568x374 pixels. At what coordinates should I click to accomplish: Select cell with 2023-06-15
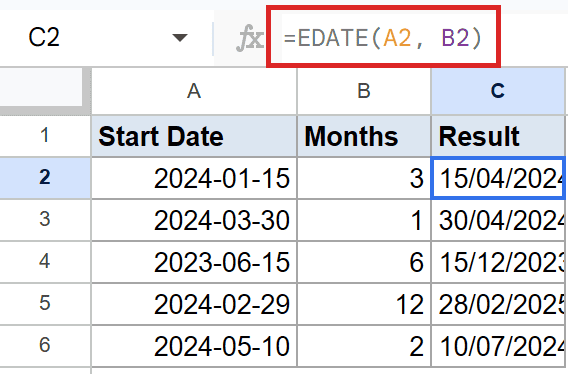[x=194, y=262]
